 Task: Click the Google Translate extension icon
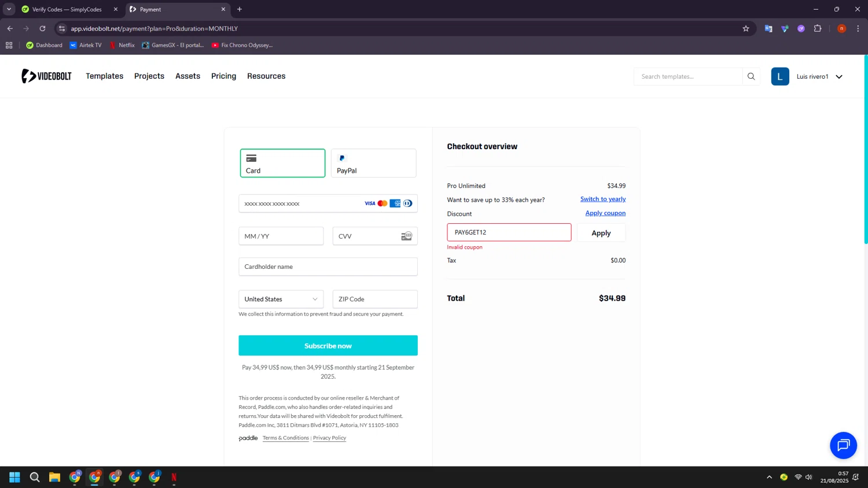[x=768, y=28]
